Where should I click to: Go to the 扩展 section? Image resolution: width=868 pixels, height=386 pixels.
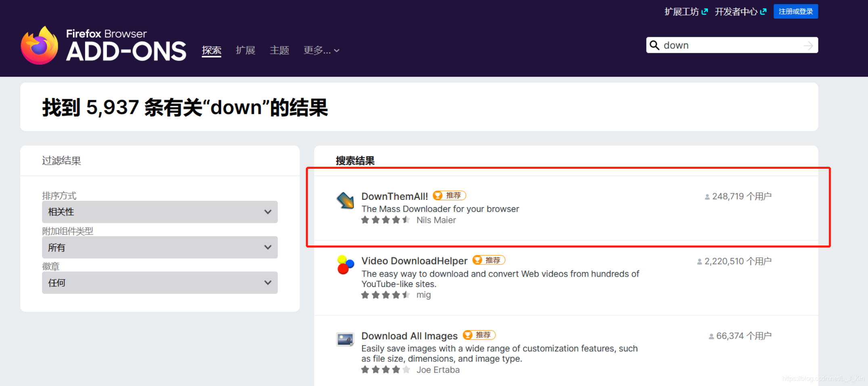click(245, 50)
